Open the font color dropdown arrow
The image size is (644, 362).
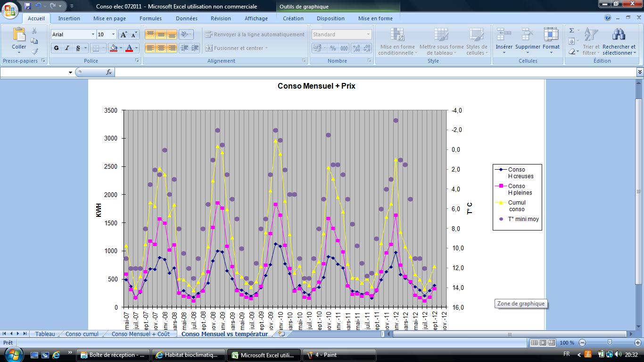coord(136,48)
